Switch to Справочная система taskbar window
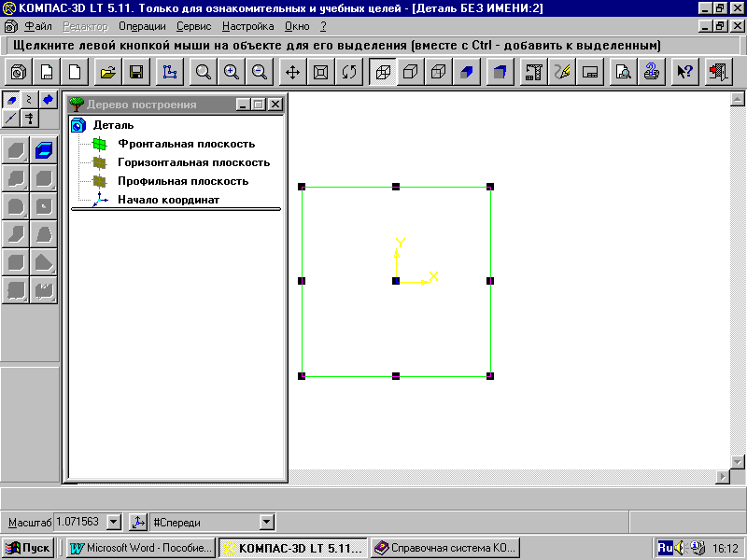 445,548
